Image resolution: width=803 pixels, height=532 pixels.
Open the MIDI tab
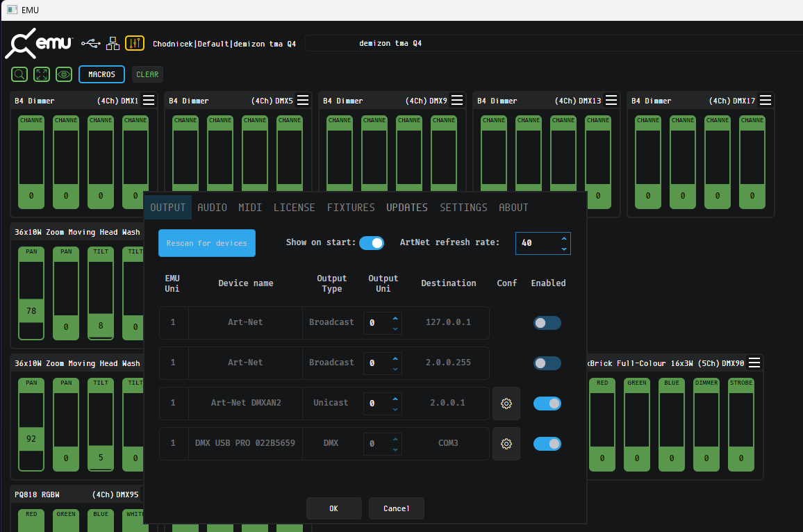click(250, 208)
